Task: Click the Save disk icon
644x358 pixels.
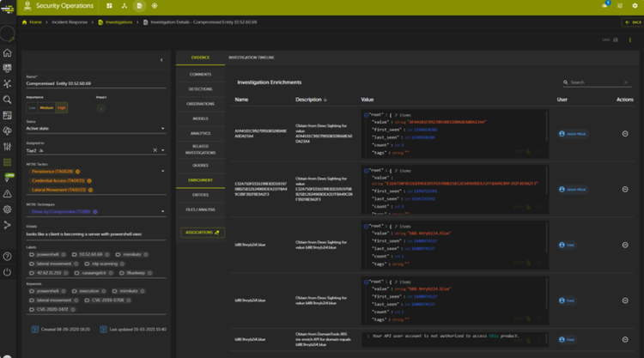Action: coord(616,39)
